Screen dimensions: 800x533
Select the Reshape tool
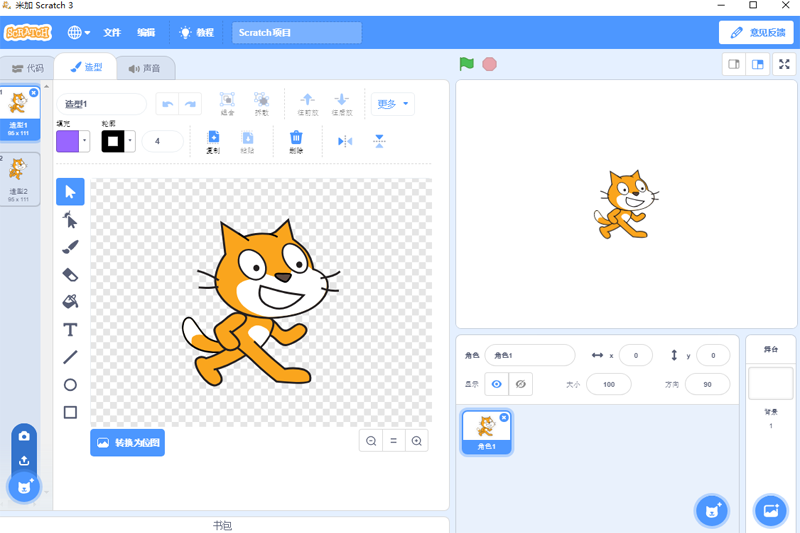[x=70, y=220]
